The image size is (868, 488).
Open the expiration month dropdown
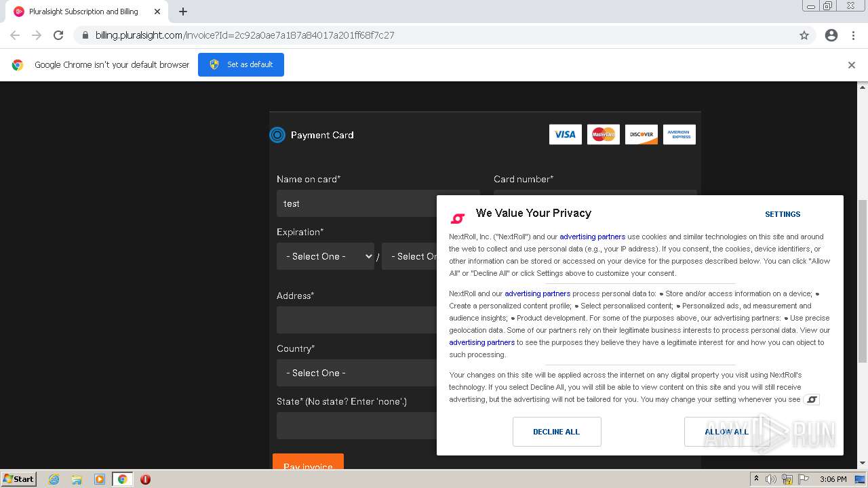pos(325,256)
